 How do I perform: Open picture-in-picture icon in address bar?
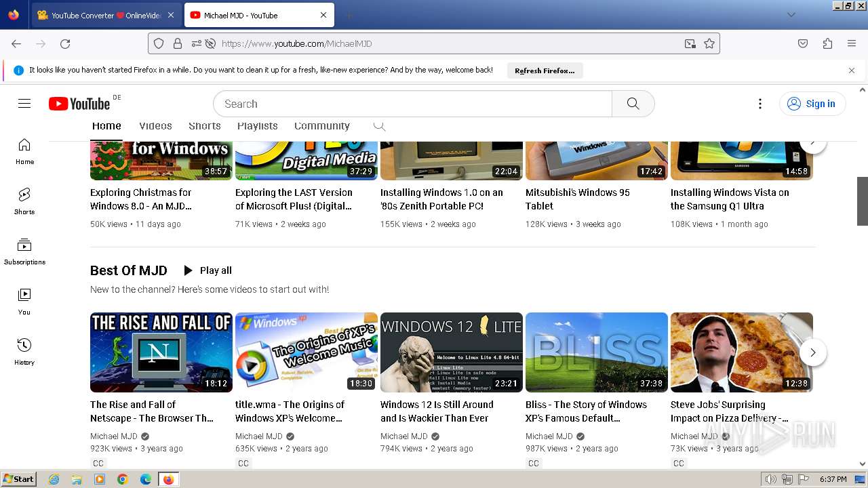690,43
